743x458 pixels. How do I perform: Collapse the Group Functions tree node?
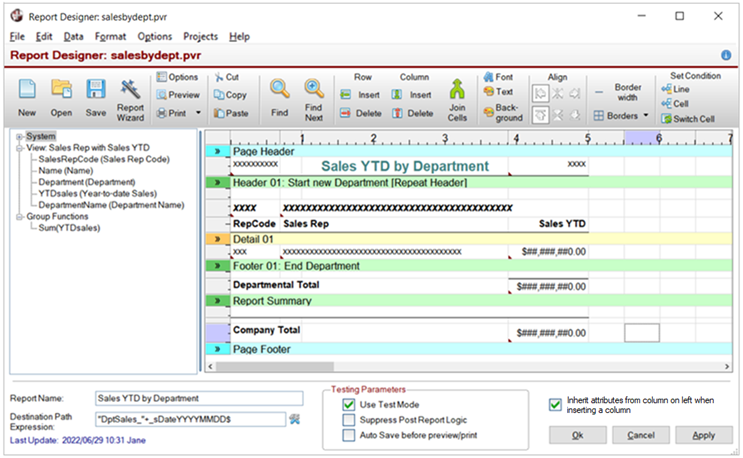tap(18, 216)
